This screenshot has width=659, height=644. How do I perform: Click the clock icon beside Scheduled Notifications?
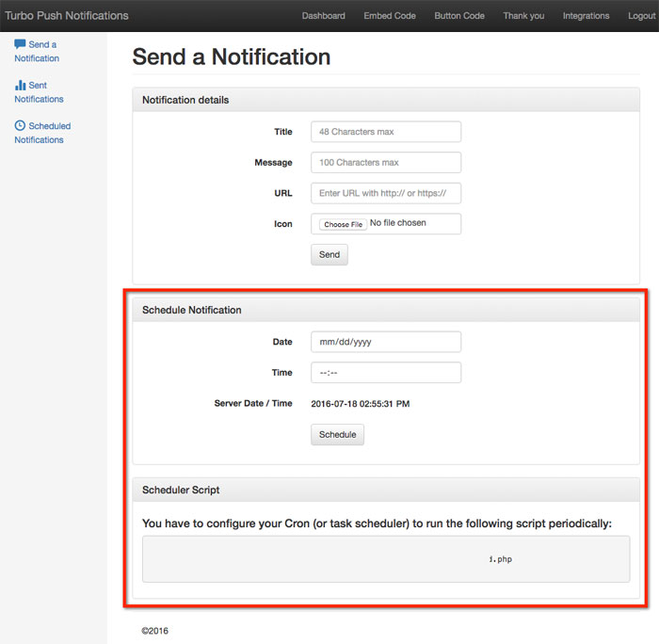coord(20,125)
